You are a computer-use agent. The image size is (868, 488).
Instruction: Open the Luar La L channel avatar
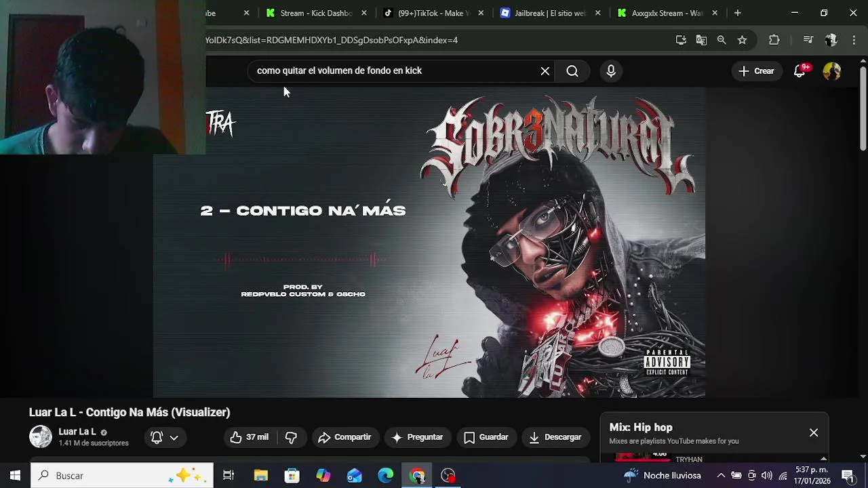point(41,436)
